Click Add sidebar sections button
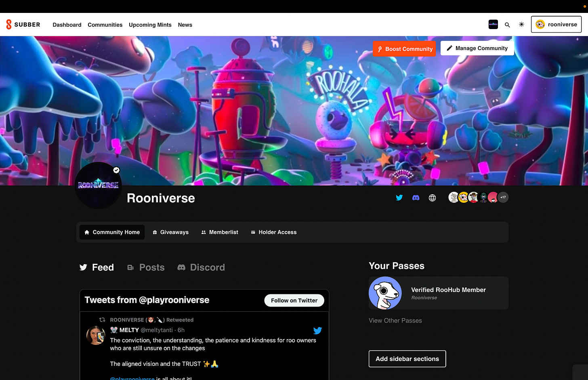 pos(407,359)
